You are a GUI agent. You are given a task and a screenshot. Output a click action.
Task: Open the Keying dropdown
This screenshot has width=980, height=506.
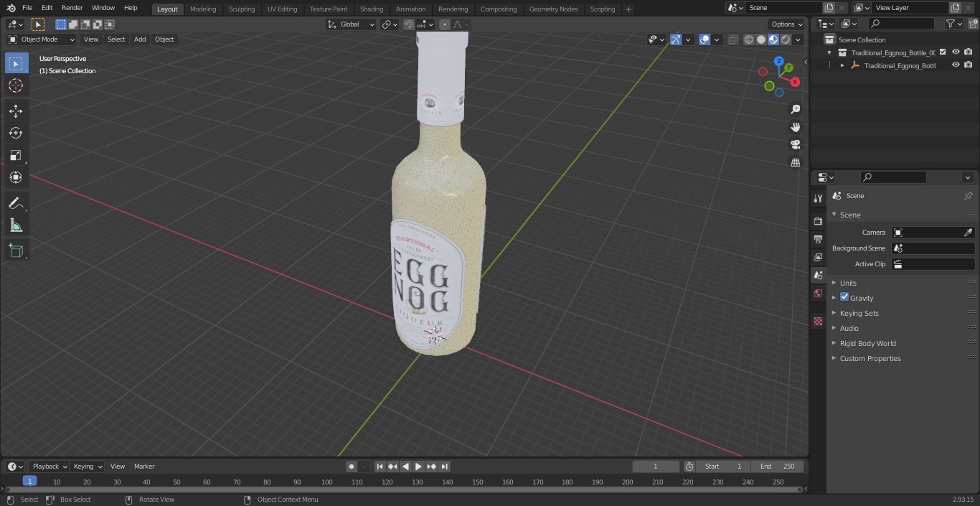click(x=88, y=467)
